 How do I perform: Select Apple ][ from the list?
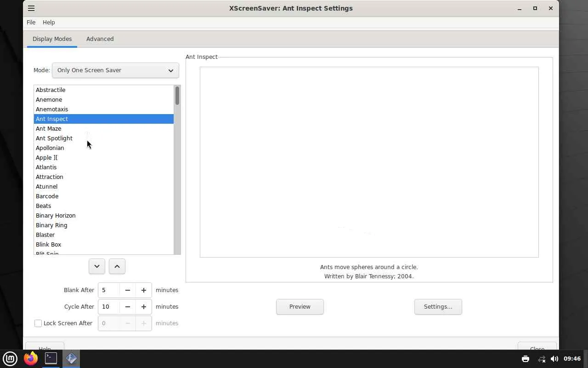click(104, 157)
